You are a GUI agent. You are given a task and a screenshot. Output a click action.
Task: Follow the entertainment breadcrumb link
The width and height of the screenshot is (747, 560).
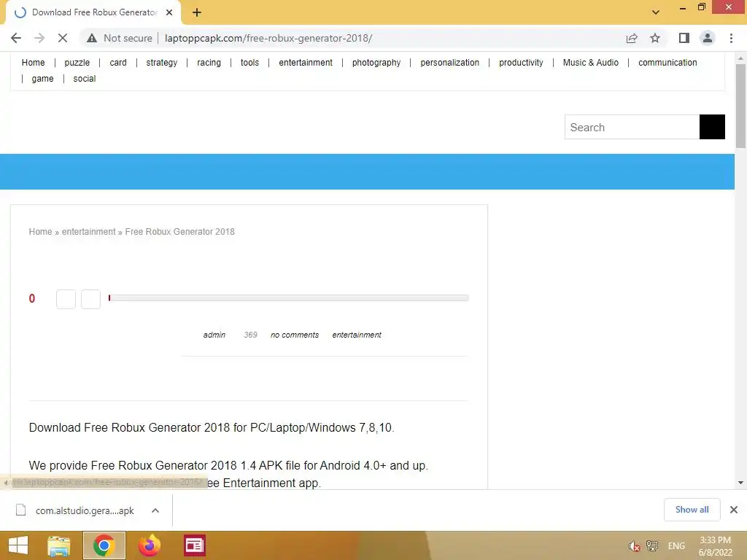[88, 231]
